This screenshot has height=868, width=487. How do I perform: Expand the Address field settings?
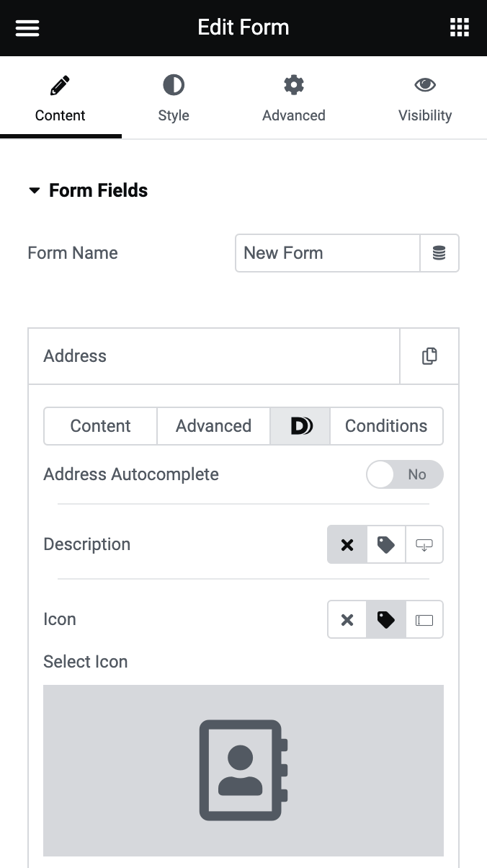[214, 355]
